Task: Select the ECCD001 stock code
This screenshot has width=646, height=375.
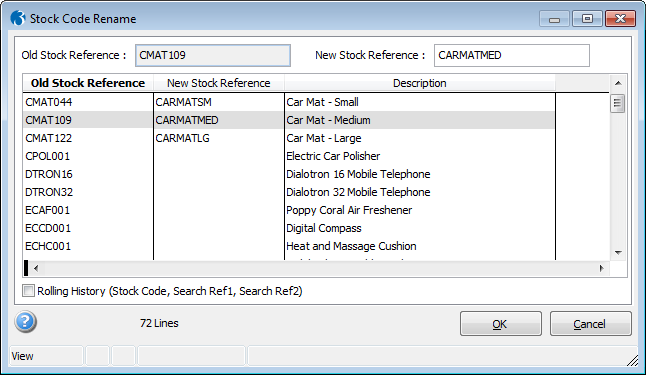Action: click(x=48, y=228)
